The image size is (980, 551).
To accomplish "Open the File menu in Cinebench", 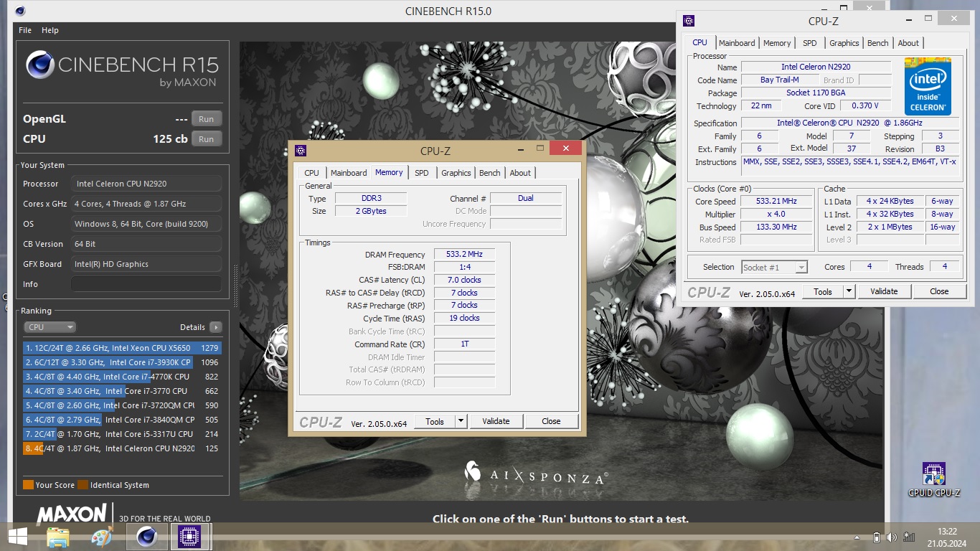I will [24, 30].
